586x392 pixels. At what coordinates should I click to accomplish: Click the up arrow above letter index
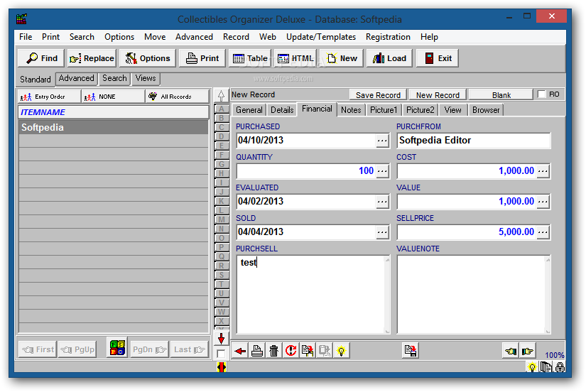(221, 96)
